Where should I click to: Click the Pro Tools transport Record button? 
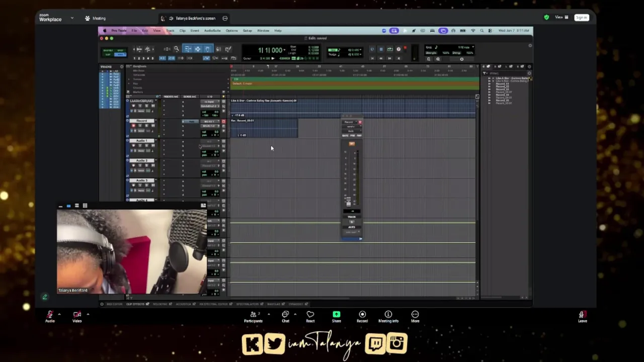click(x=398, y=49)
